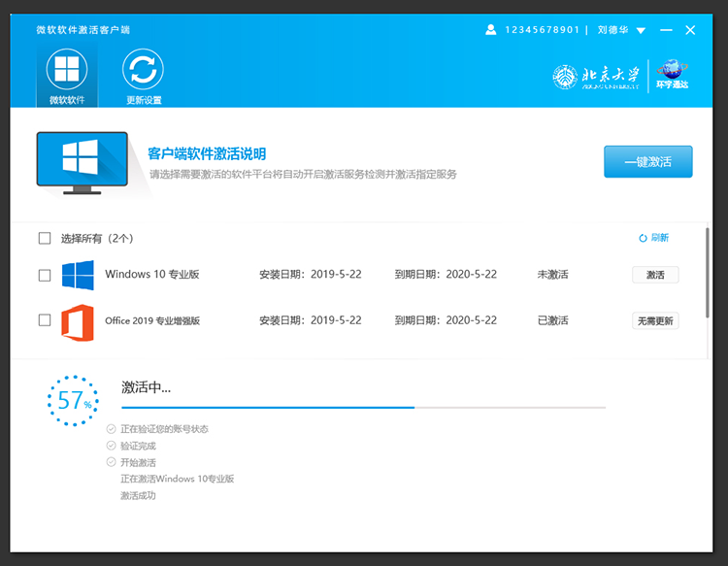Click the 激活中... status label

point(147,387)
